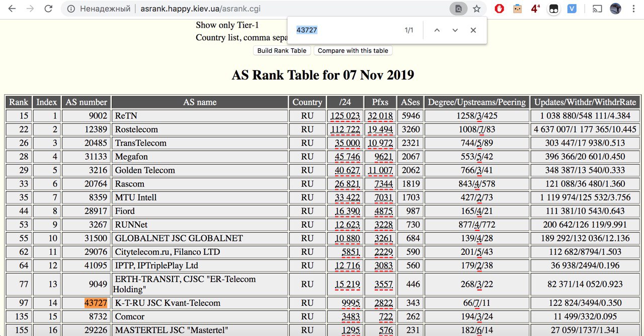Open the 40 627 /24 link for Golden Telecom

(347, 170)
